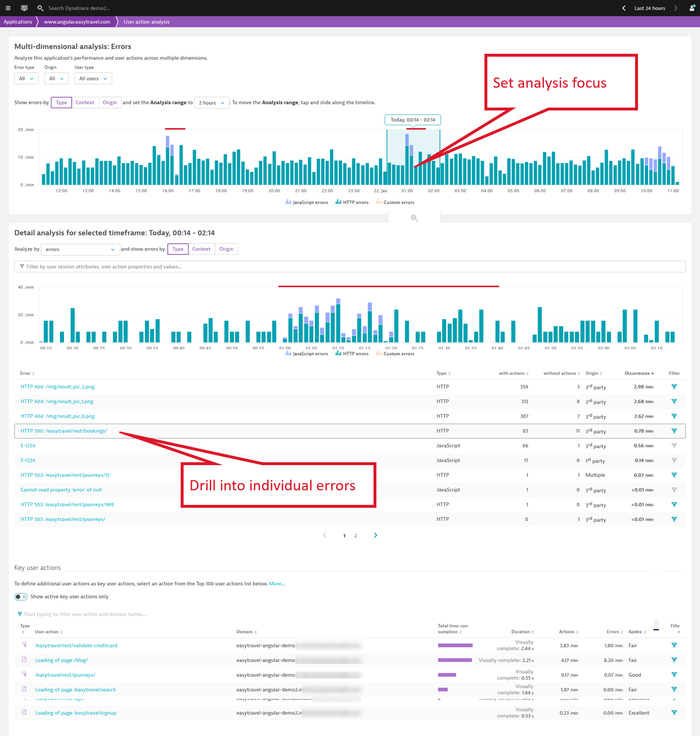Sort key user actions by Apdex column
700x736 pixels.
(637, 632)
